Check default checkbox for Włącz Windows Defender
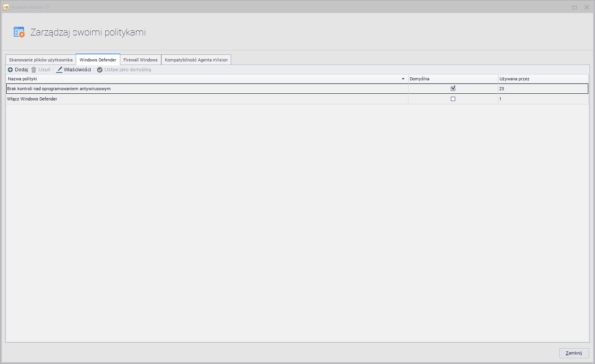Viewport: 595px width, 364px height. click(x=453, y=99)
